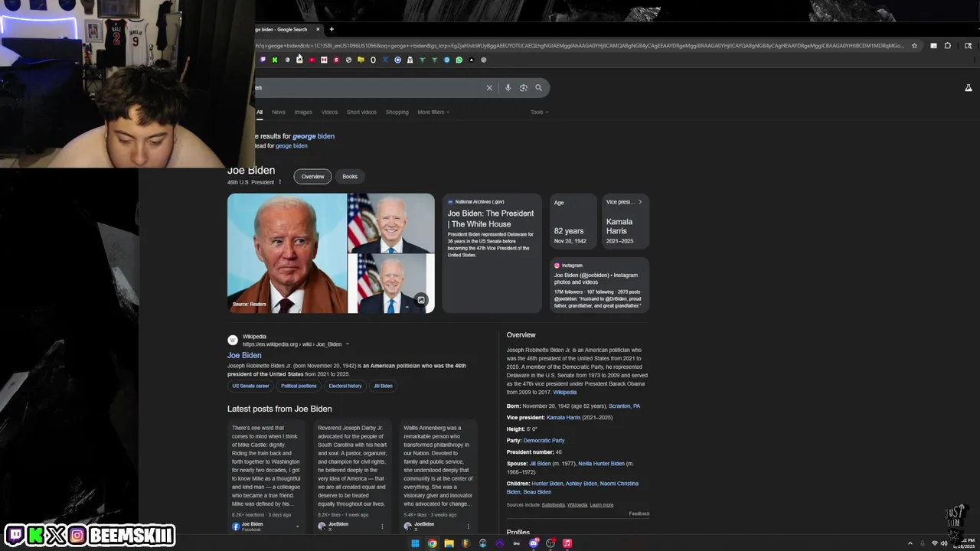This screenshot has height=551, width=980.
Task: Bookmark this page with the star icon
Action: tap(914, 45)
